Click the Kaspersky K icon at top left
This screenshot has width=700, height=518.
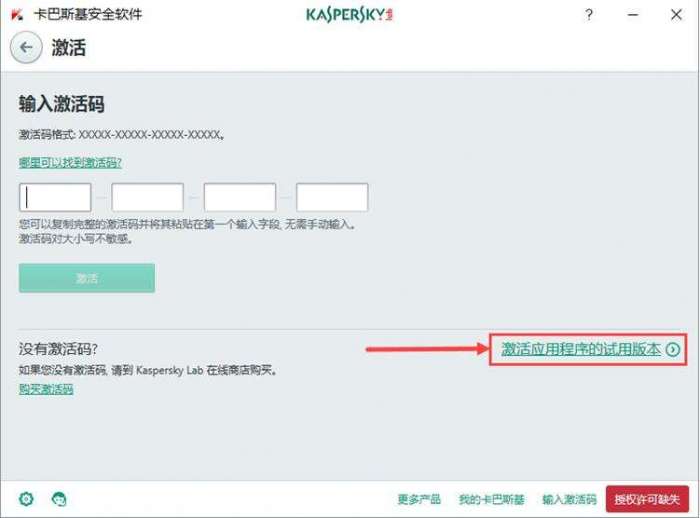17,15
